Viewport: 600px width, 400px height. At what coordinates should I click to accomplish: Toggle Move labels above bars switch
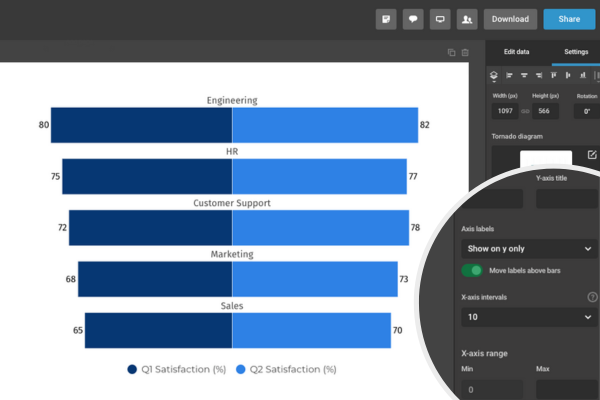pyautogui.click(x=472, y=271)
